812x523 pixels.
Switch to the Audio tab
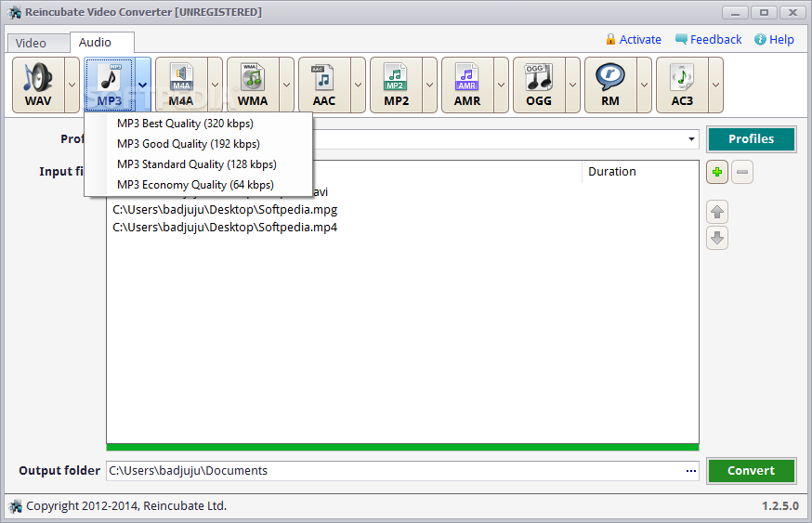coord(102,42)
